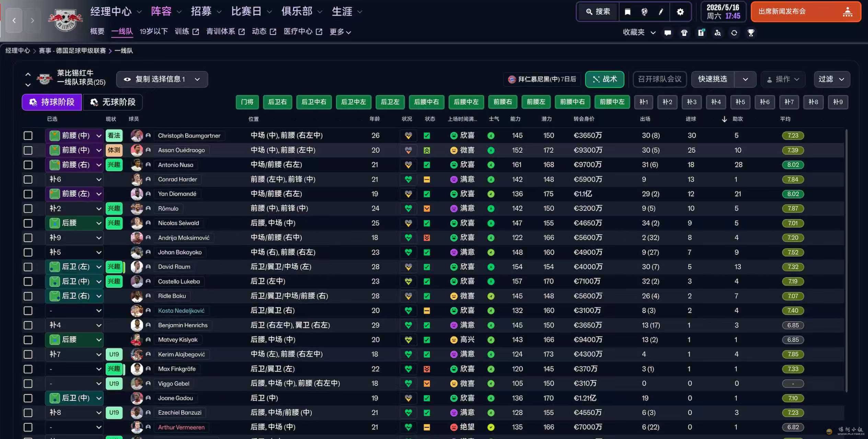868x439 pixels.
Task: Expand the 复制 选择信息 1 view dropdown
Action: click(162, 79)
